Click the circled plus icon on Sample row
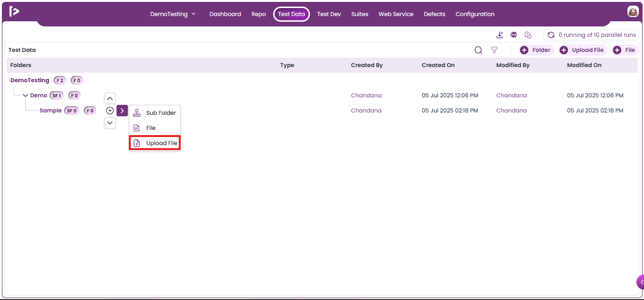 (x=110, y=111)
